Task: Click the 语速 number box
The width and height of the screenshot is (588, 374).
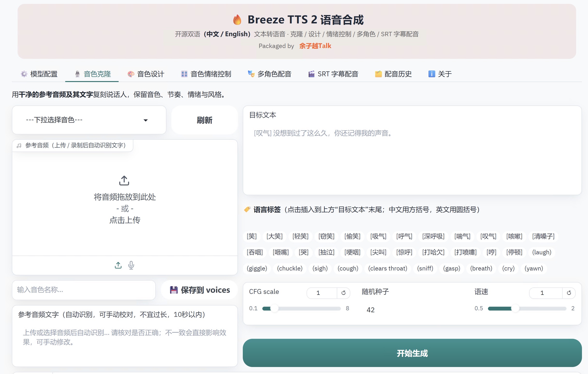Action: tap(546, 293)
